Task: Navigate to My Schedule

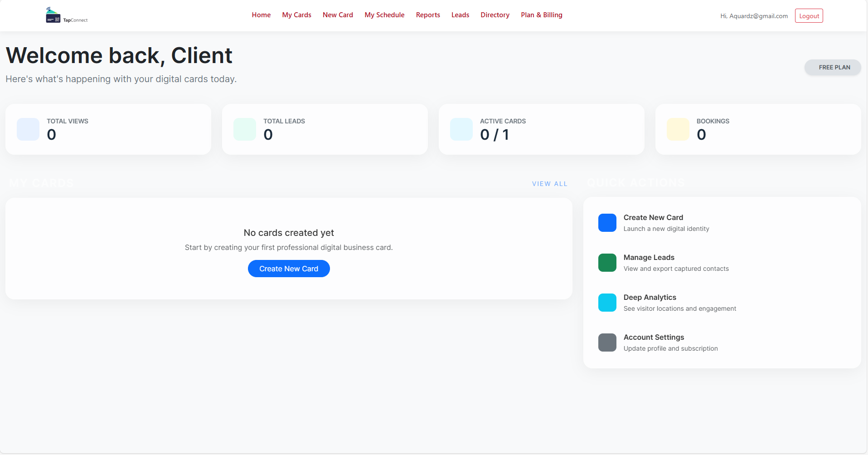Action: pos(384,15)
